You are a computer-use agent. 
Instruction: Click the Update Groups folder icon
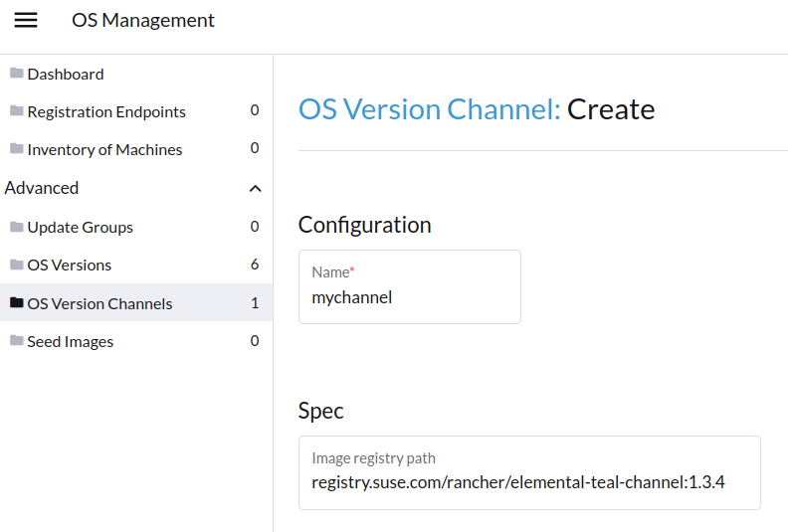[x=16, y=227]
